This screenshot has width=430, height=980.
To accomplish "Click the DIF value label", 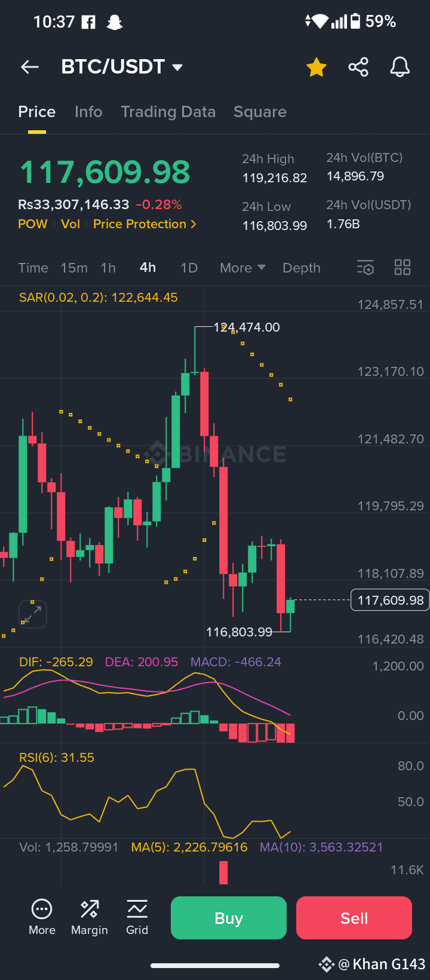I will [x=56, y=661].
